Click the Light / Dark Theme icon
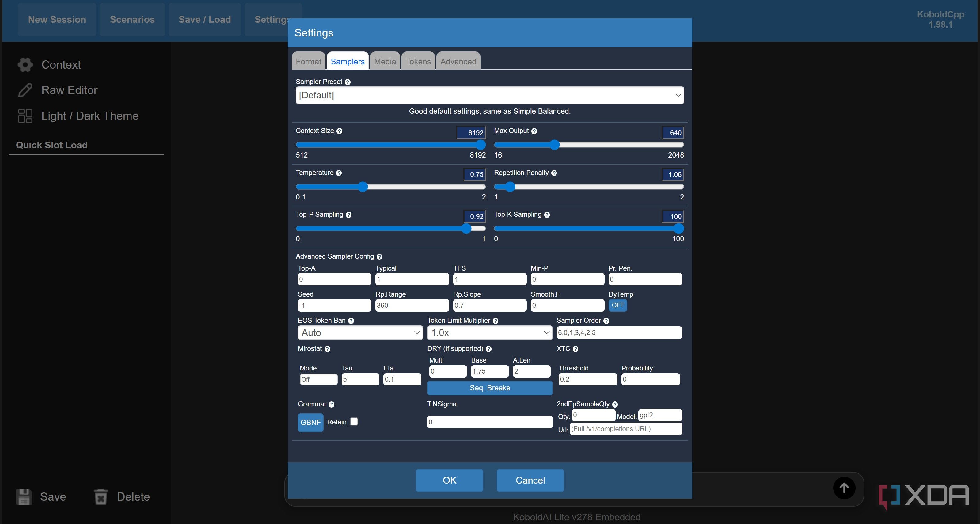Screen dimensions: 980x524 [25, 116]
